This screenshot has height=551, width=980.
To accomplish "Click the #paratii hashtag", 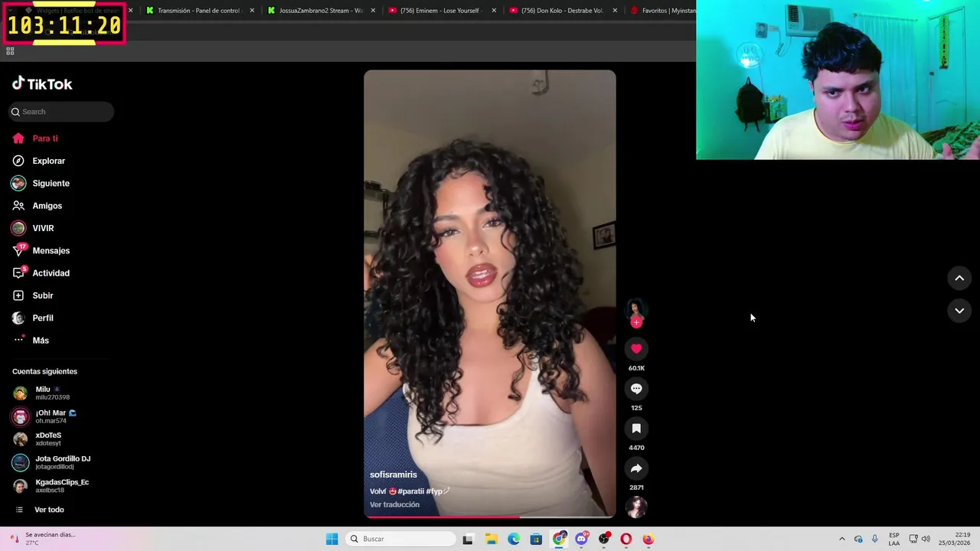I will [x=411, y=491].
